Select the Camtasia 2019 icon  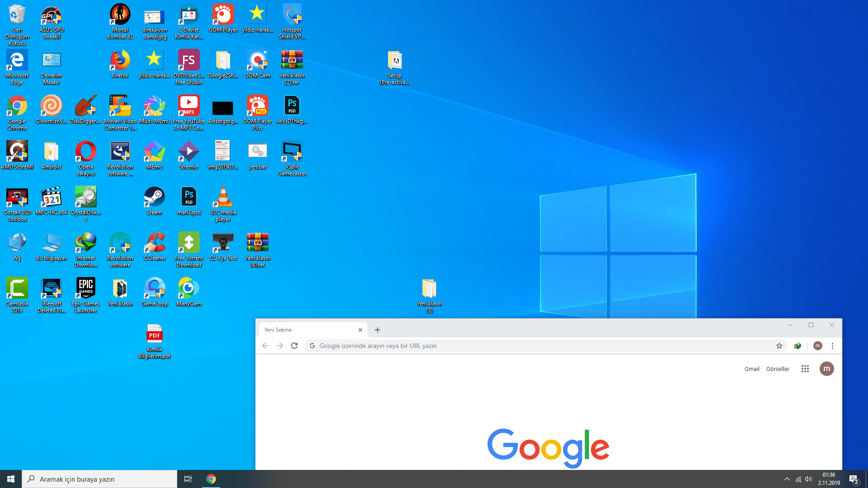pyautogui.click(x=17, y=289)
